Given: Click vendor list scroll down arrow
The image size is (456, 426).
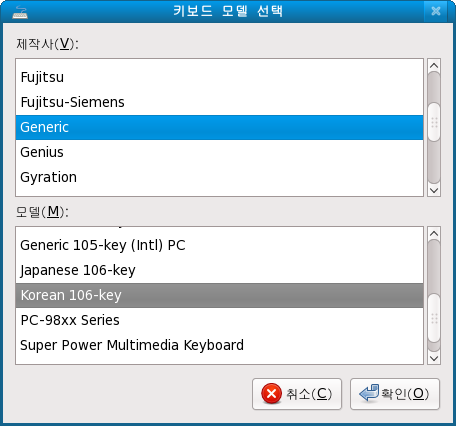Looking at the screenshot, I should pyautogui.click(x=434, y=190).
